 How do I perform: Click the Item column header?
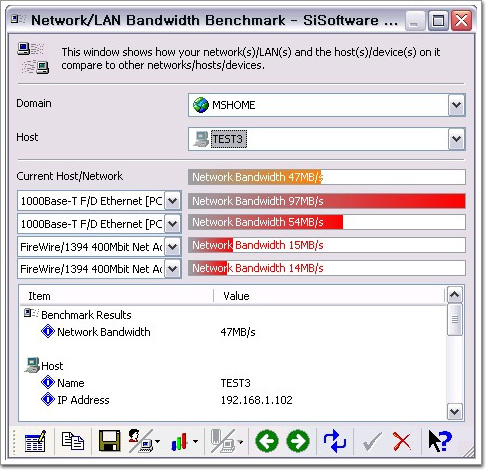[117, 296]
